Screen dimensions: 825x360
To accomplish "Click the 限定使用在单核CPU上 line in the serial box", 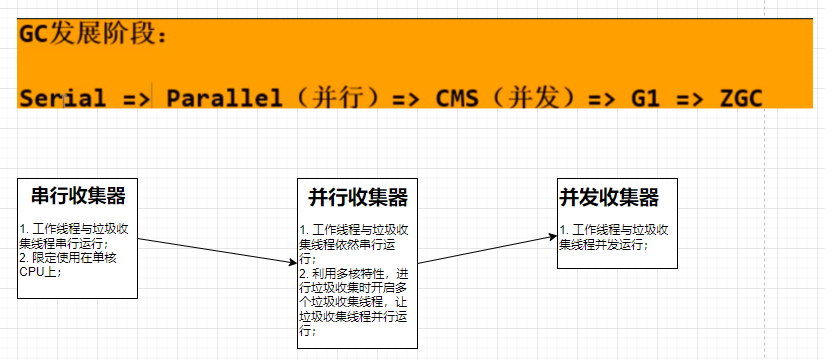I will pyautogui.click(x=67, y=266).
